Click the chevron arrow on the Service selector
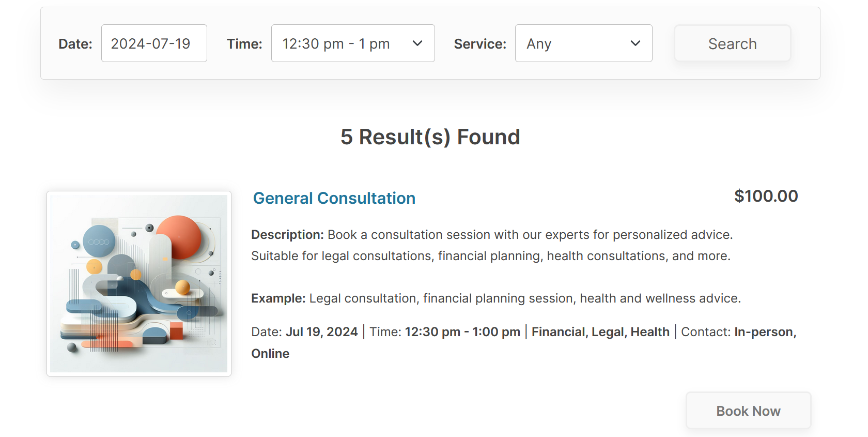 636,43
